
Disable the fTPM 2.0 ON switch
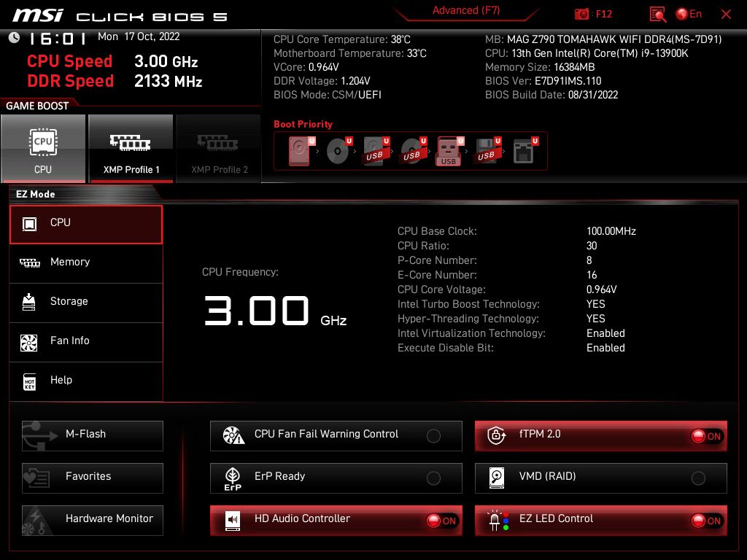(706, 436)
